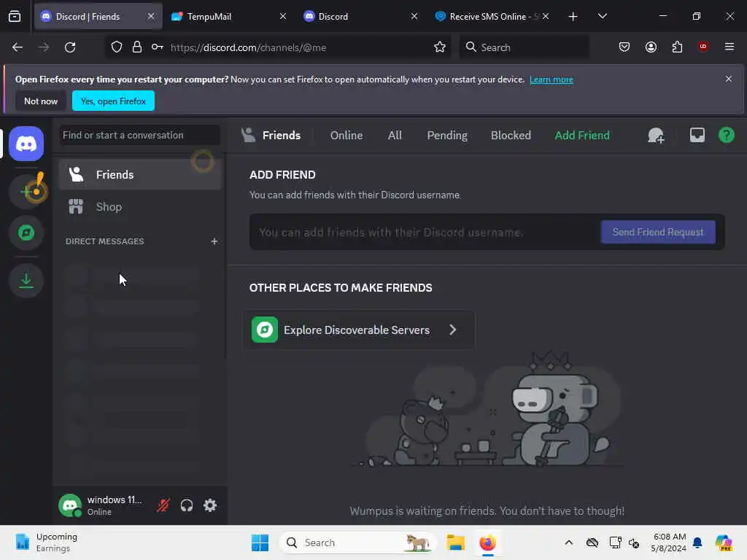Select the Pending friends tab

point(447,136)
